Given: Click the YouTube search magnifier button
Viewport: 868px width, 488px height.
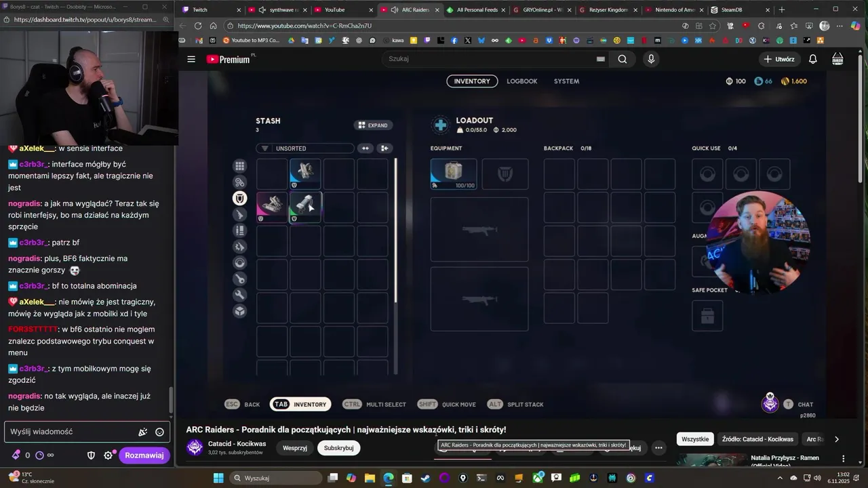Looking at the screenshot, I should coord(623,59).
